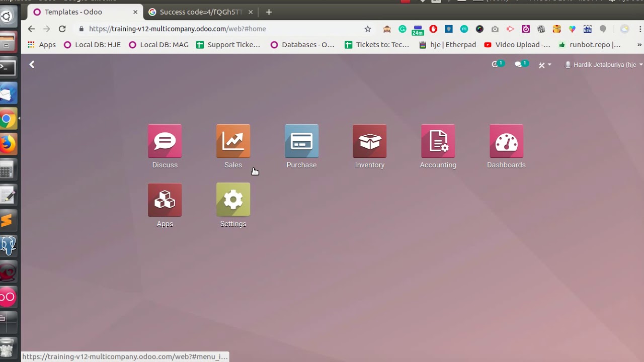The height and width of the screenshot is (362, 644).
Task: Open the Support Ticke... bookmark
Action: (228, 45)
